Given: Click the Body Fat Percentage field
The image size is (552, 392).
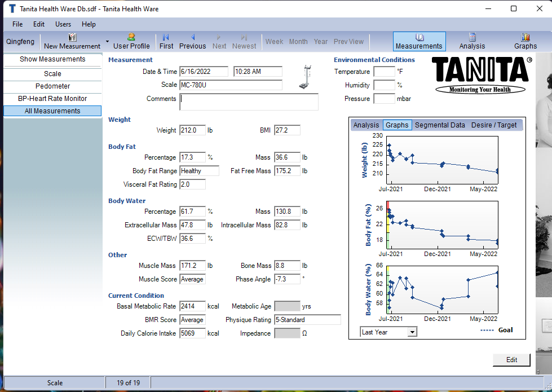Looking at the screenshot, I should click(x=193, y=157).
